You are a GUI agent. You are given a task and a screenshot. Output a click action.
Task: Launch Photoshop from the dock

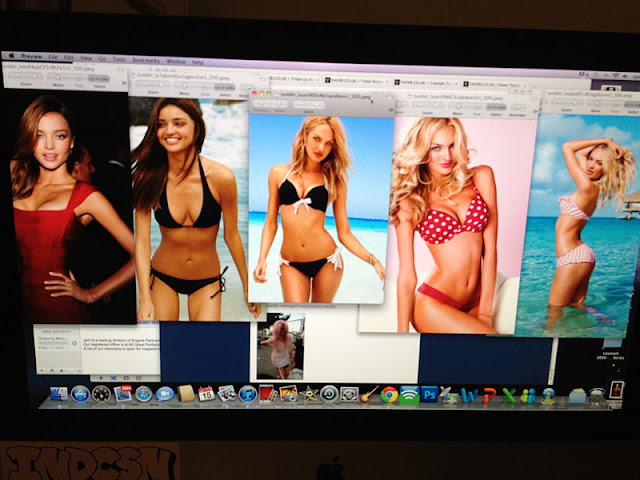[x=429, y=395]
